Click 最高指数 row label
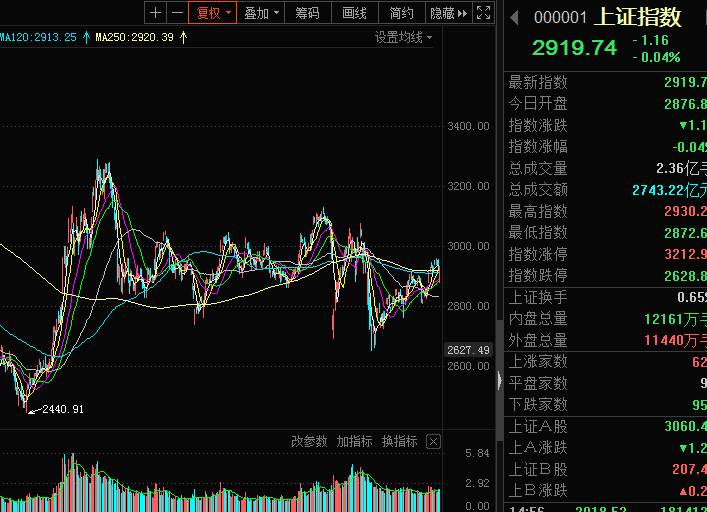This screenshot has height=512, width=707. point(538,211)
